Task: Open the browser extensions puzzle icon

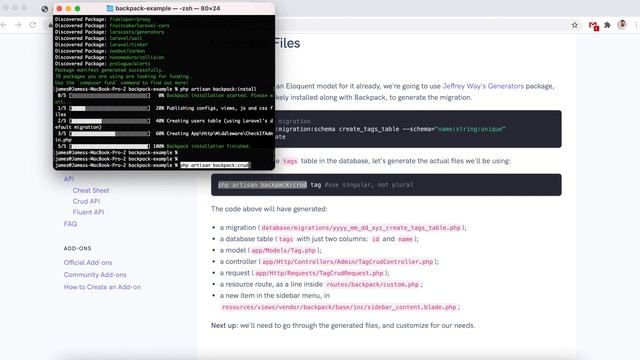Action: coord(607,25)
